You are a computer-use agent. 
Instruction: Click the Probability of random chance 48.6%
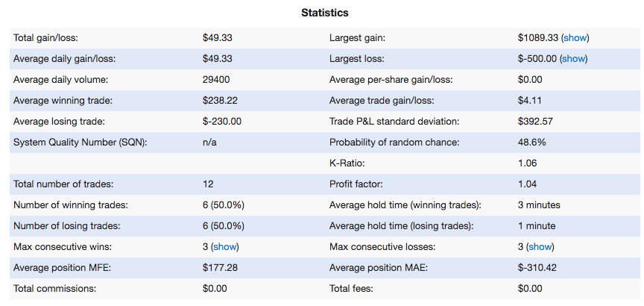pos(532,143)
